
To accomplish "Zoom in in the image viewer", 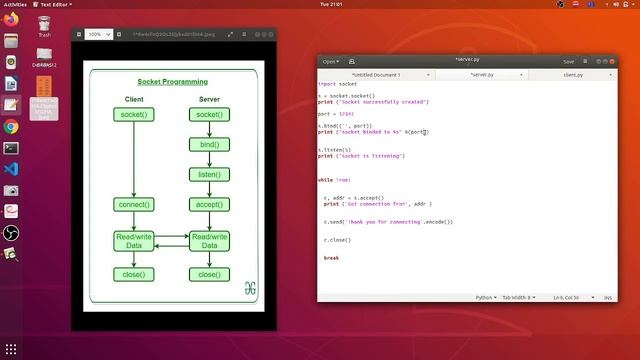I will [x=119, y=34].
